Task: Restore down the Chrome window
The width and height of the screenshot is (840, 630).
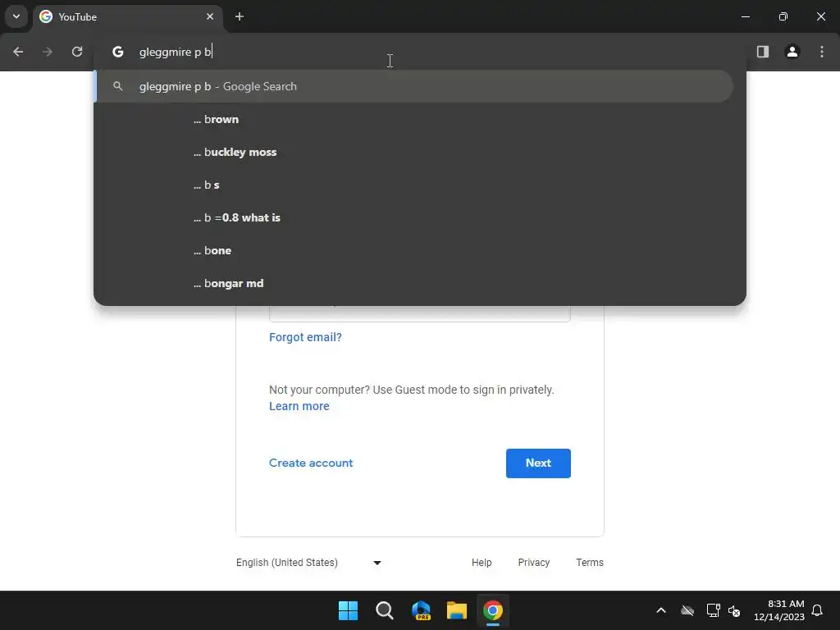Action: click(x=783, y=16)
